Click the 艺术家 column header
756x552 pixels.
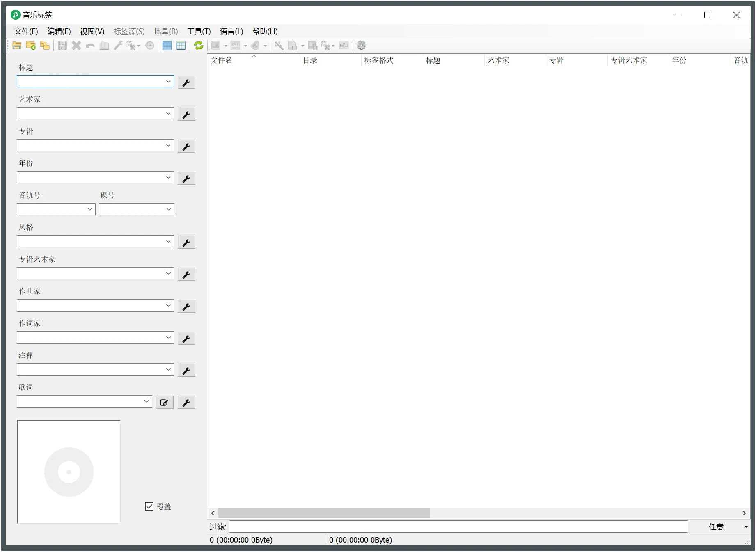click(498, 60)
